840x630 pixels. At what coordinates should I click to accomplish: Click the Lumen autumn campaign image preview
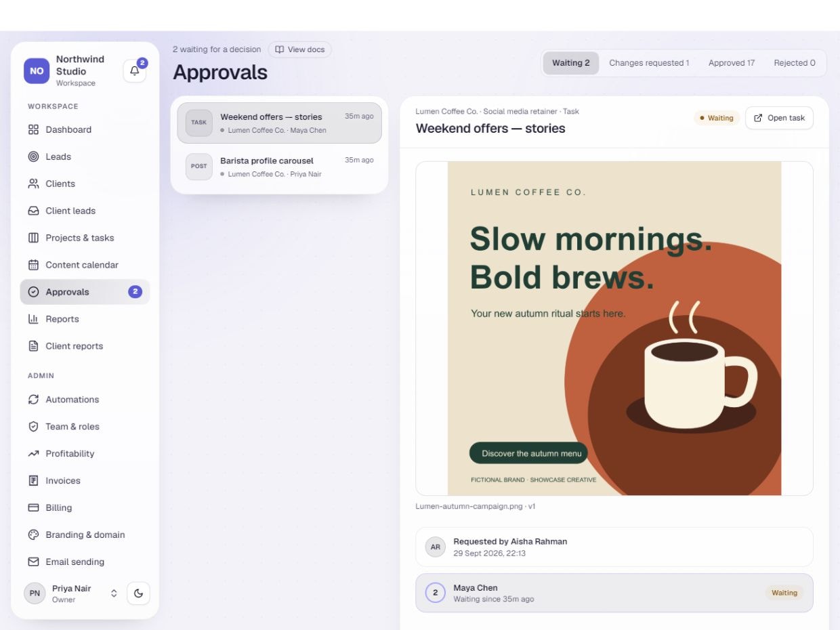click(x=614, y=329)
